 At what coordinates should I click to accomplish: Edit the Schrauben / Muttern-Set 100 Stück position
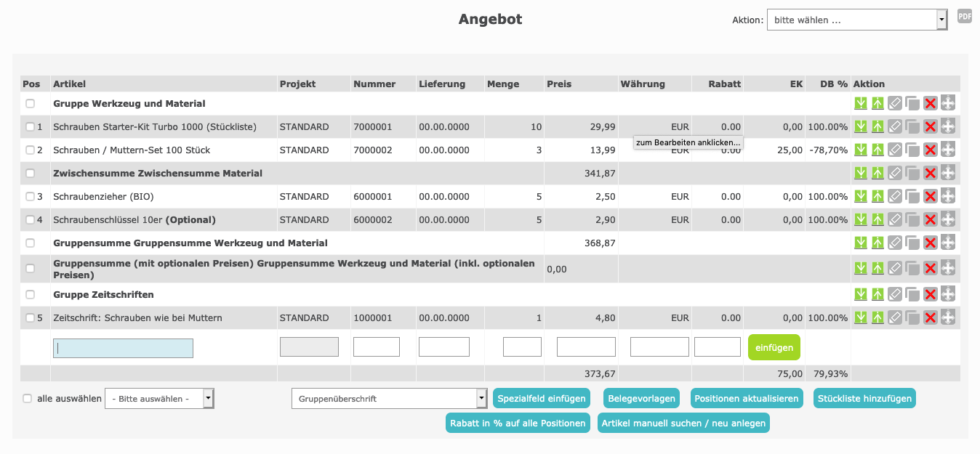[895, 150]
